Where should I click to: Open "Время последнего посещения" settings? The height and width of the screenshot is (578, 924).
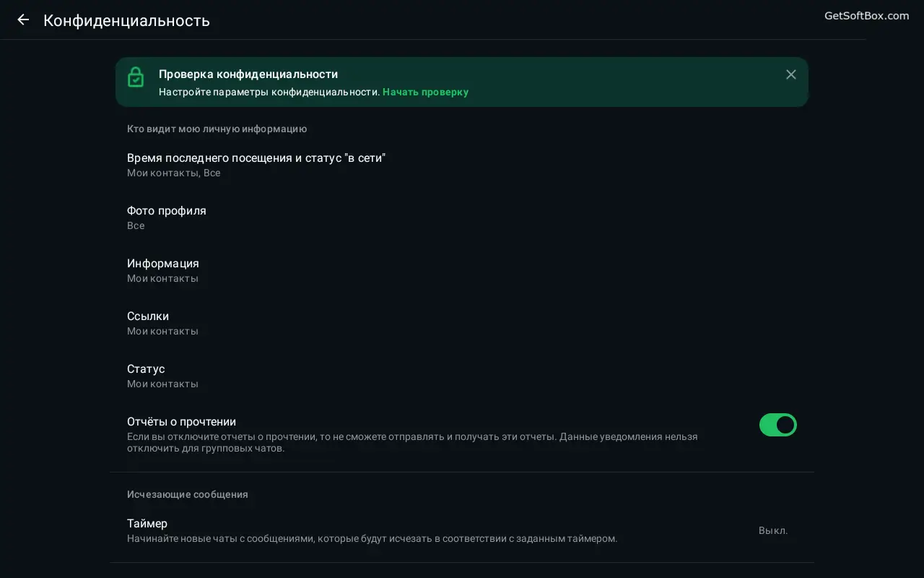coord(256,158)
